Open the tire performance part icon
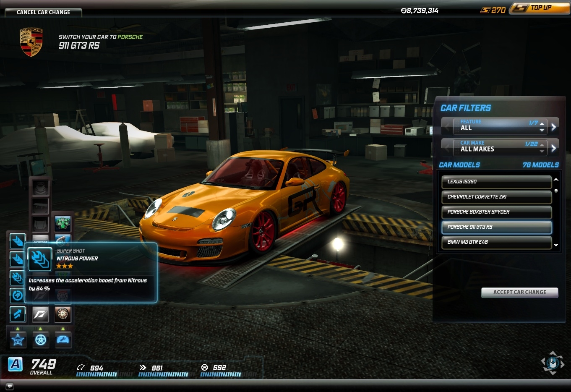The width and height of the screenshot is (571, 392). click(63, 314)
